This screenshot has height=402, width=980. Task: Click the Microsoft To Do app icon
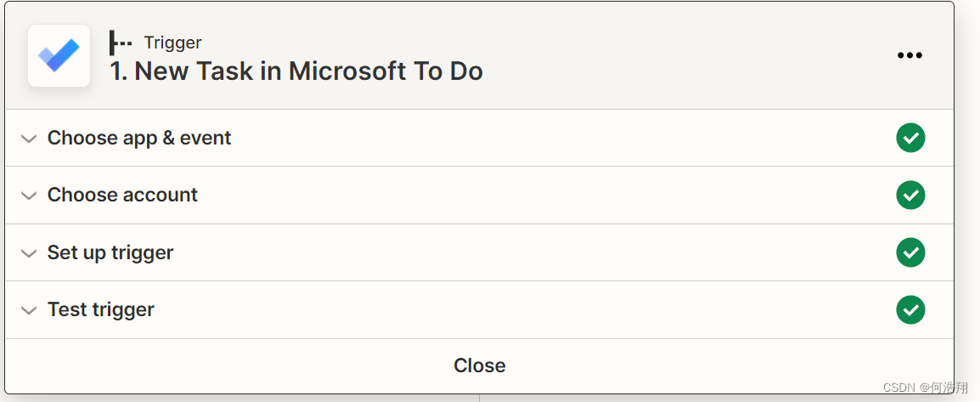tap(59, 56)
